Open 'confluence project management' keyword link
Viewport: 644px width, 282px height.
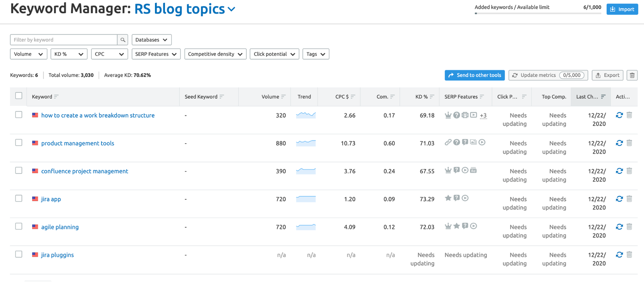point(85,171)
